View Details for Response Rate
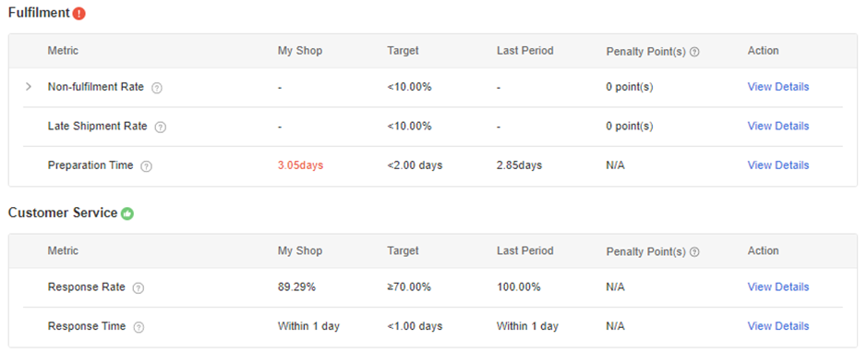868x353 pixels. pos(778,286)
